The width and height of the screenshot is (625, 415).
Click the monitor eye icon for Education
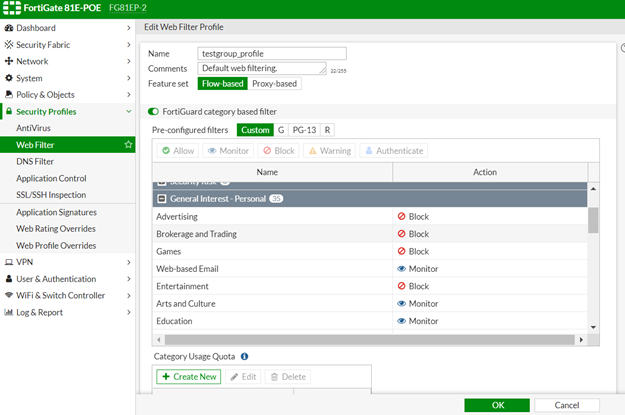pos(401,321)
